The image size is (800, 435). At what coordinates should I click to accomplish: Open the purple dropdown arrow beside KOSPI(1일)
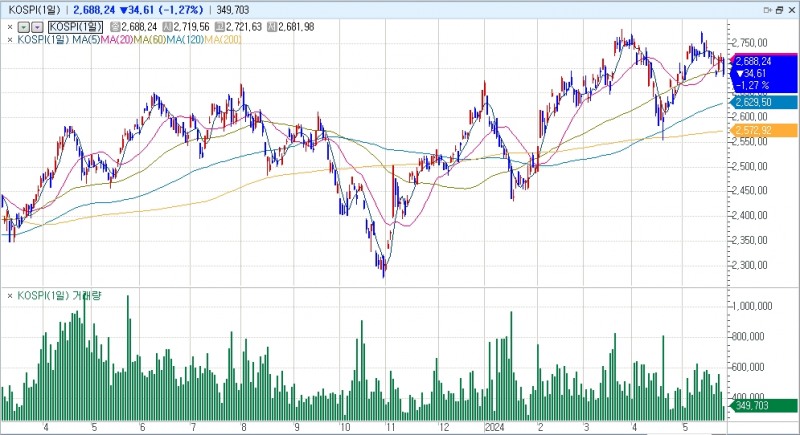37,27
